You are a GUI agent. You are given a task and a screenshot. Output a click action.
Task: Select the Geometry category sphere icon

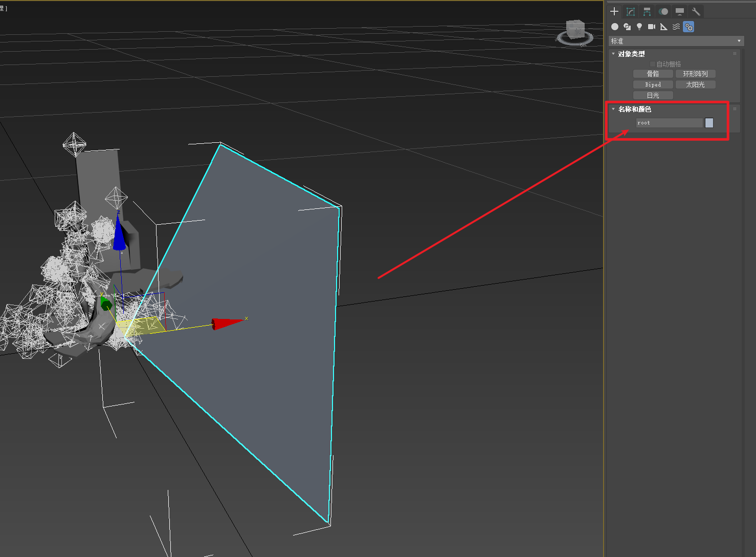coord(615,27)
